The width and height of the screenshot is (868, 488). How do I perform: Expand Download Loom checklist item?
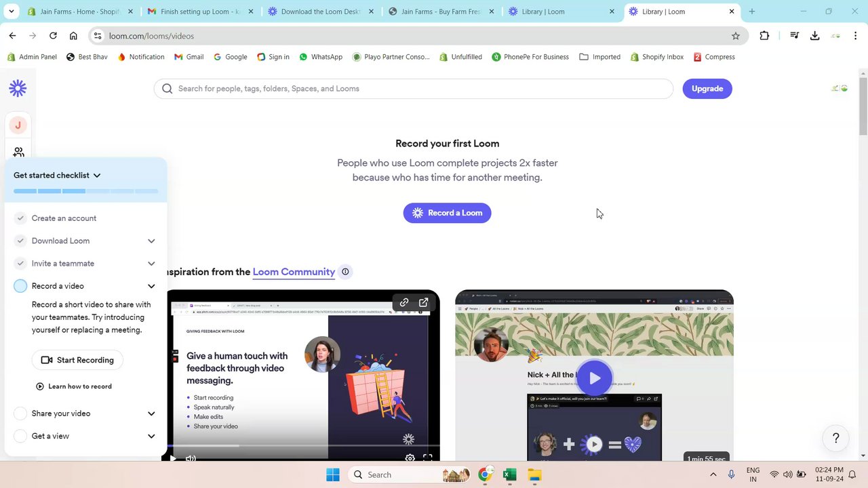click(x=151, y=241)
